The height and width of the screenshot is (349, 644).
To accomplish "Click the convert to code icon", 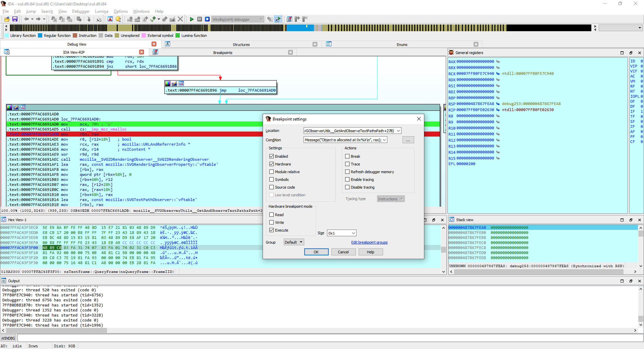I will point(130,19).
